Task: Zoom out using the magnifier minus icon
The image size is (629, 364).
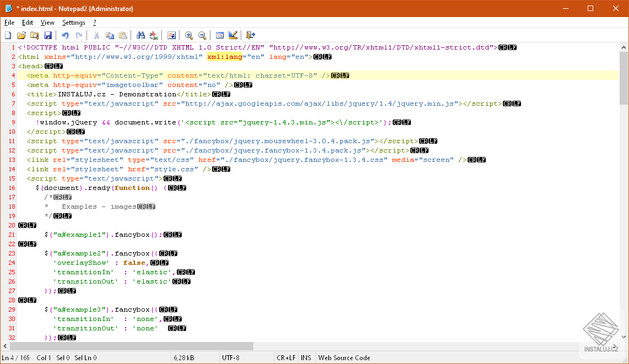Action: [x=202, y=35]
